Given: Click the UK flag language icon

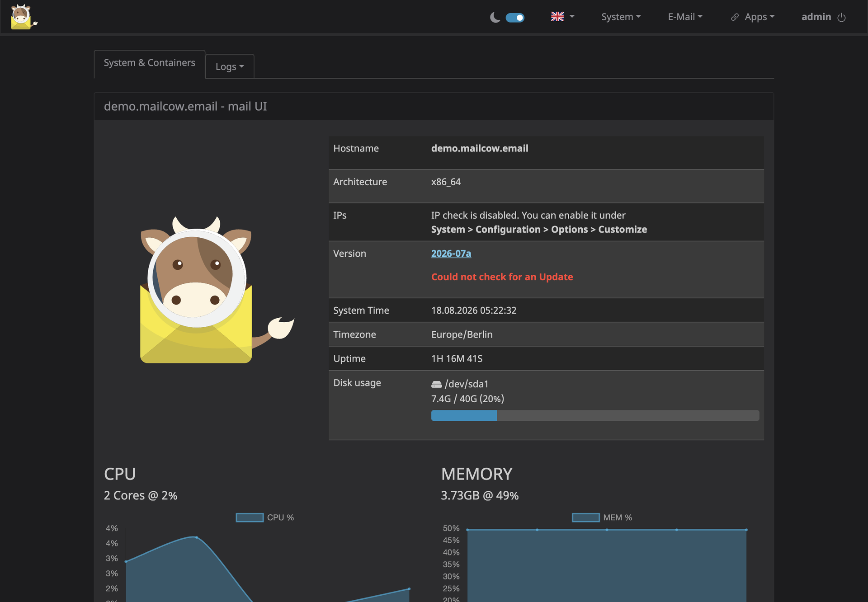Looking at the screenshot, I should click(x=557, y=17).
